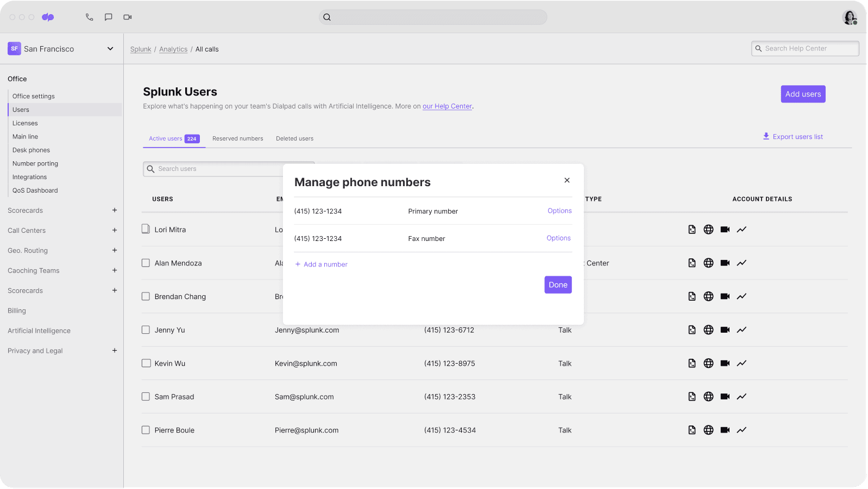Focus the Search Help Center field

[805, 48]
